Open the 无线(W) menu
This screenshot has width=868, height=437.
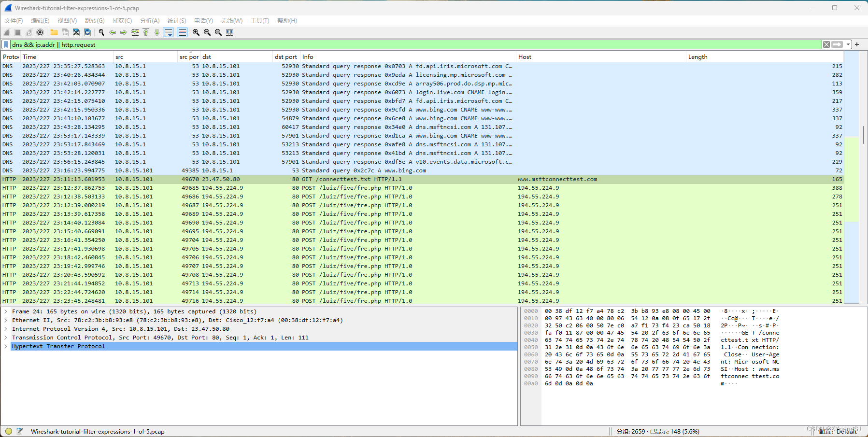232,21
